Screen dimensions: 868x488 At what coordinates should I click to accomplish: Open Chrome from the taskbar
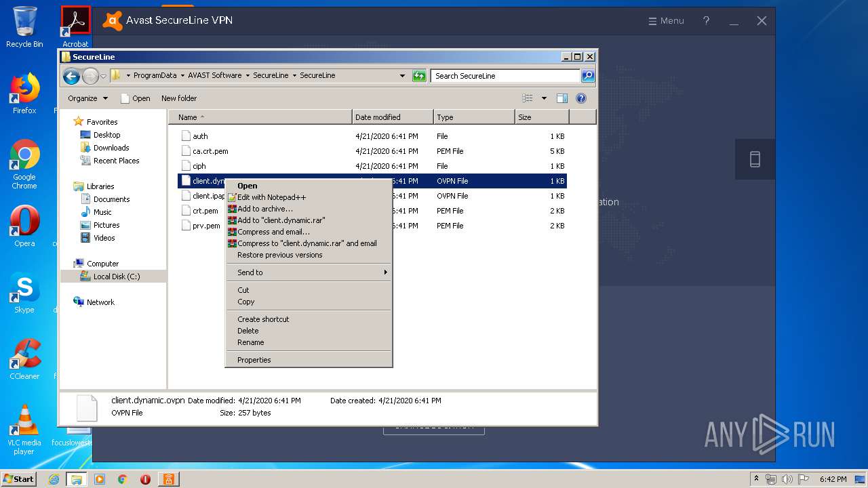[122, 479]
